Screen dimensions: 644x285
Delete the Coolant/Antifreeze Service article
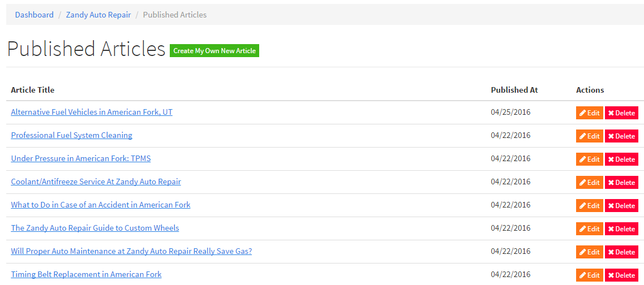(x=621, y=182)
